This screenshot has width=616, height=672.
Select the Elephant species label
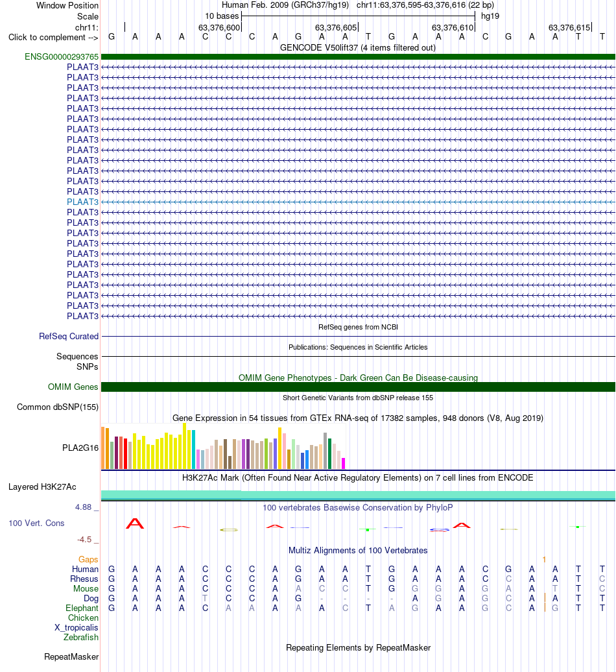[82, 608]
